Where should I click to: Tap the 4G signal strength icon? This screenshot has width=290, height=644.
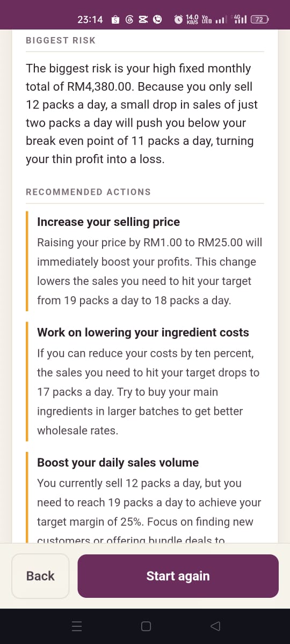tap(239, 20)
